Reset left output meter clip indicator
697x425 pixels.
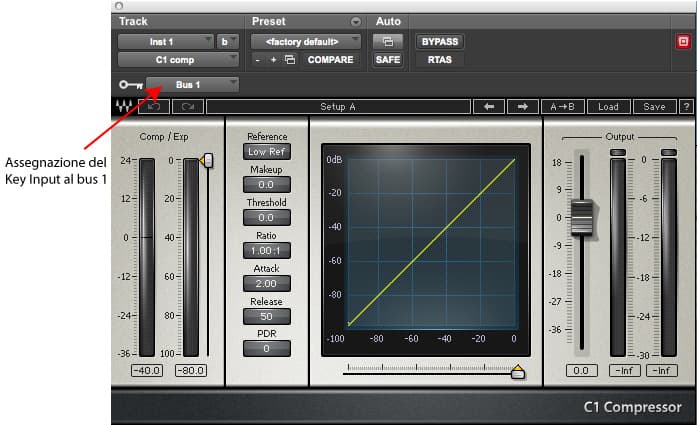617,153
